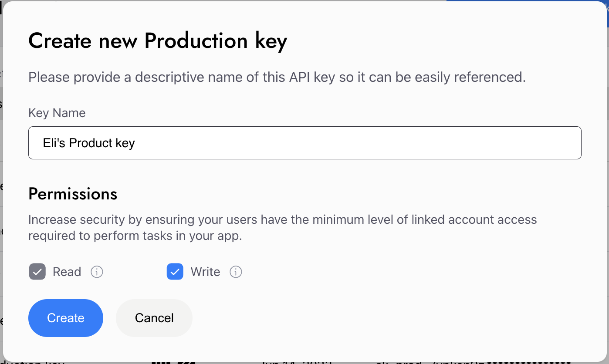Viewport: 609px width, 364px height.
Task: Click the Jun 14 date behind dialog
Action: [x=297, y=362]
